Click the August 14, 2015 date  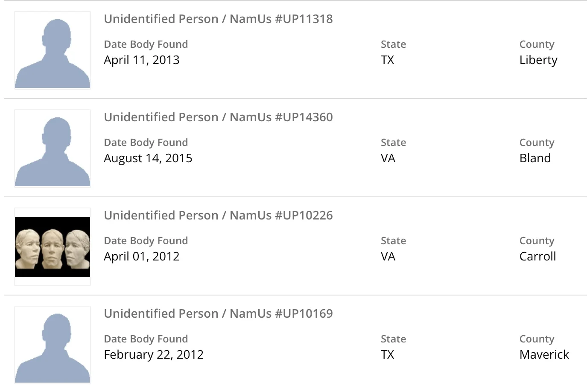coord(148,158)
